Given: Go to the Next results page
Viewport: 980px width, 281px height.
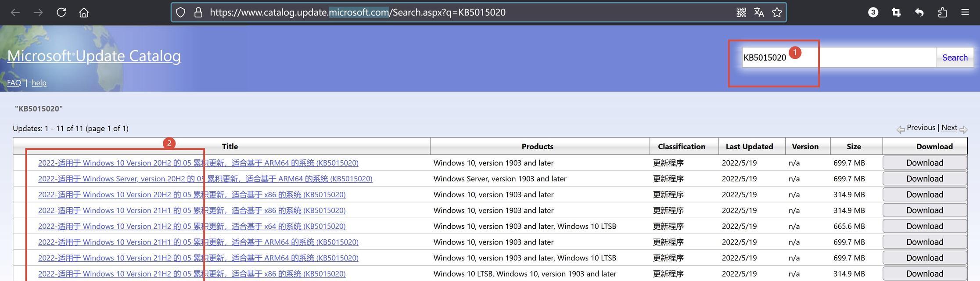Looking at the screenshot, I should click(949, 127).
